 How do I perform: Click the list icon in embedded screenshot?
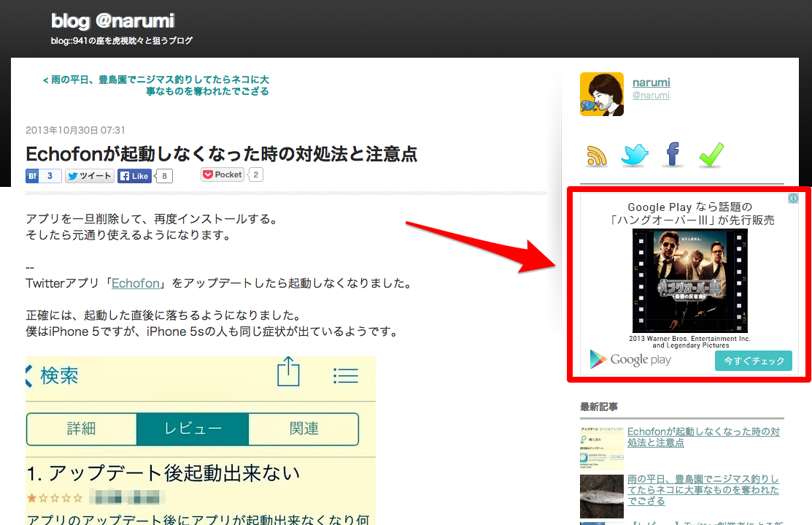[x=346, y=376]
